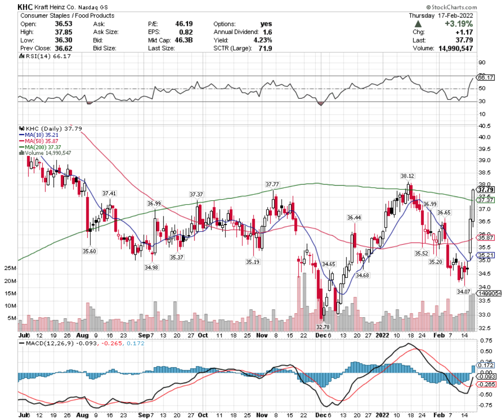Viewport: 504px width, 420px height.
Task: Click the Chg value +1.17
Action: point(464,32)
